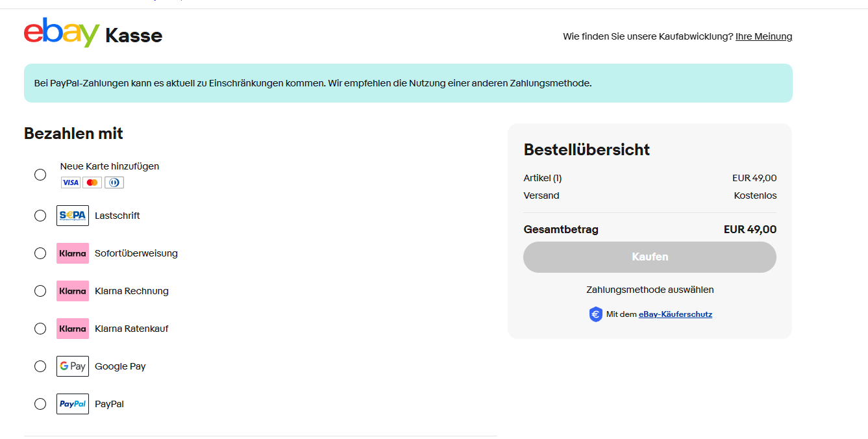Screen dimensions: 868x439
Task: Click the PayPal restrictions notice banner
Action: pos(408,83)
